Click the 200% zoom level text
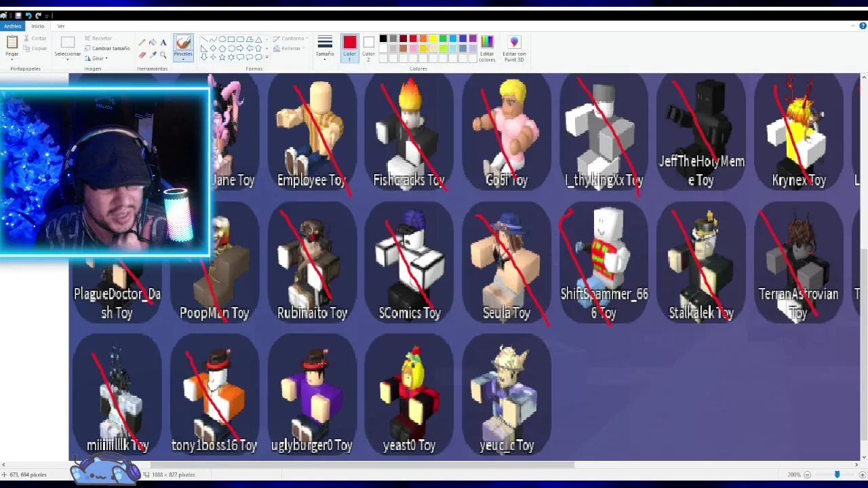The height and width of the screenshot is (488, 868). pos(794,474)
